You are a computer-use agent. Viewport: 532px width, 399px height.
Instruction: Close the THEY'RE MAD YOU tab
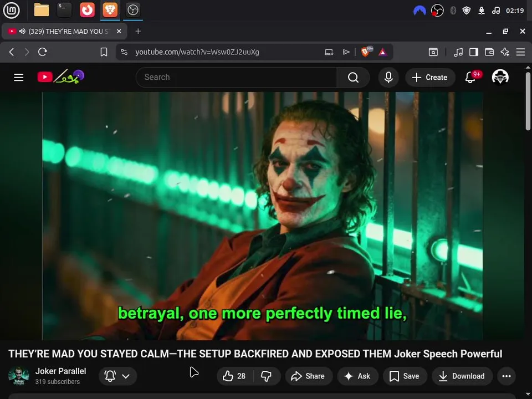(119, 31)
